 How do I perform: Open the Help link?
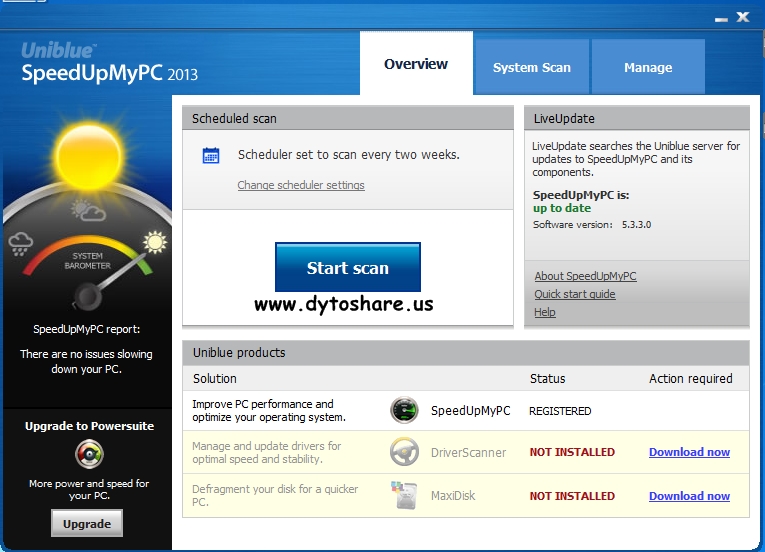pyautogui.click(x=545, y=312)
